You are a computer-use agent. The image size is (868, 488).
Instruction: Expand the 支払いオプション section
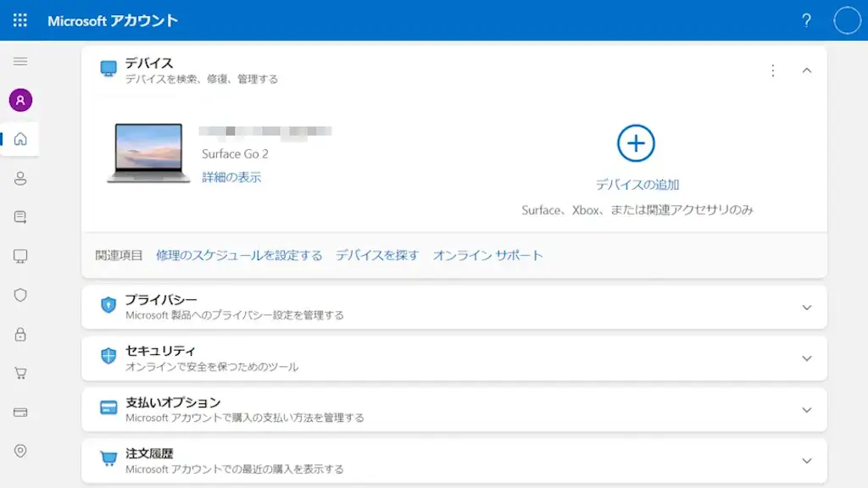tap(806, 410)
